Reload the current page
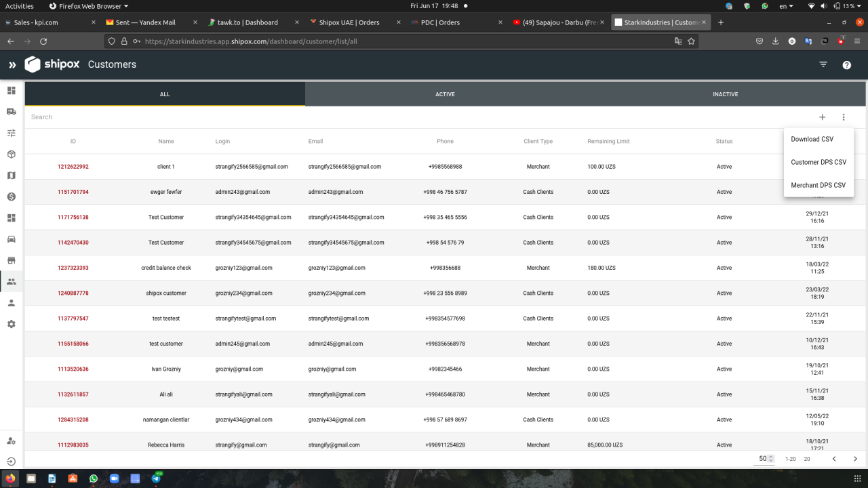Screen dimensions: 868x488 tap(43, 41)
